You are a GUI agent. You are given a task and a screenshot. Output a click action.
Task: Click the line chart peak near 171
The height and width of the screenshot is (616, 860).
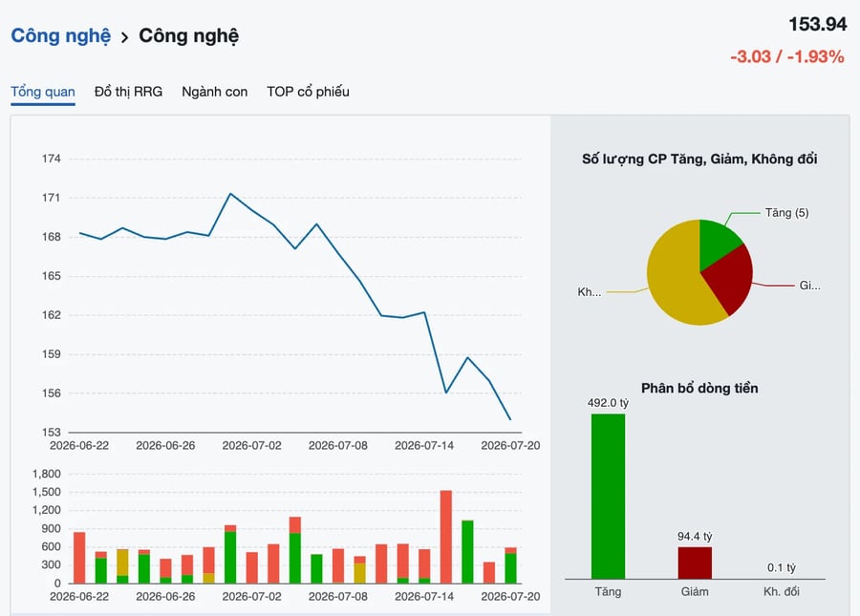tap(230, 194)
